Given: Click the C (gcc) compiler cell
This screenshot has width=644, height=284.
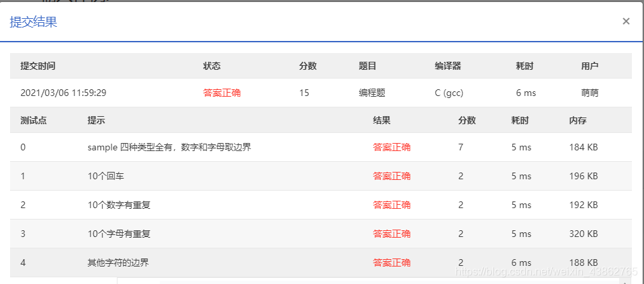Looking at the screenshot, I should point(449,93).
